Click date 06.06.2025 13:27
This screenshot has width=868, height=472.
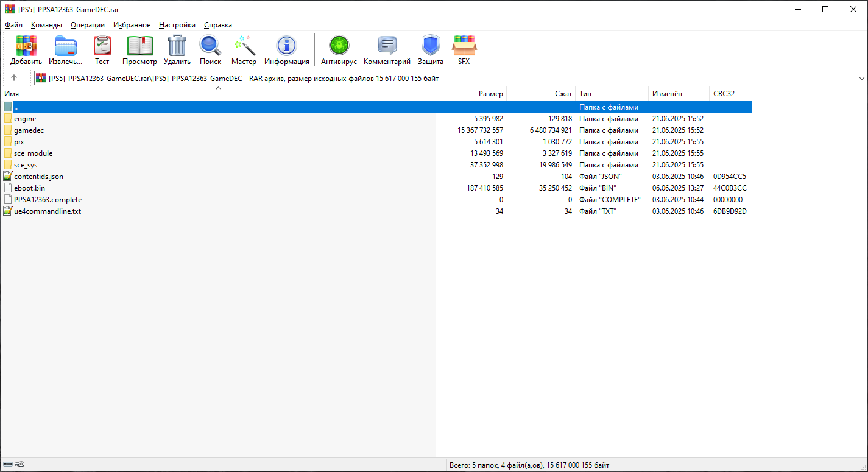click(678, 188)
